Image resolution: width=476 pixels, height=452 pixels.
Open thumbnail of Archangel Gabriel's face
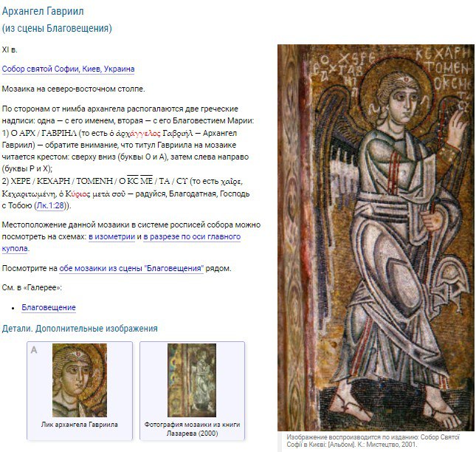(x=80, y=380)
